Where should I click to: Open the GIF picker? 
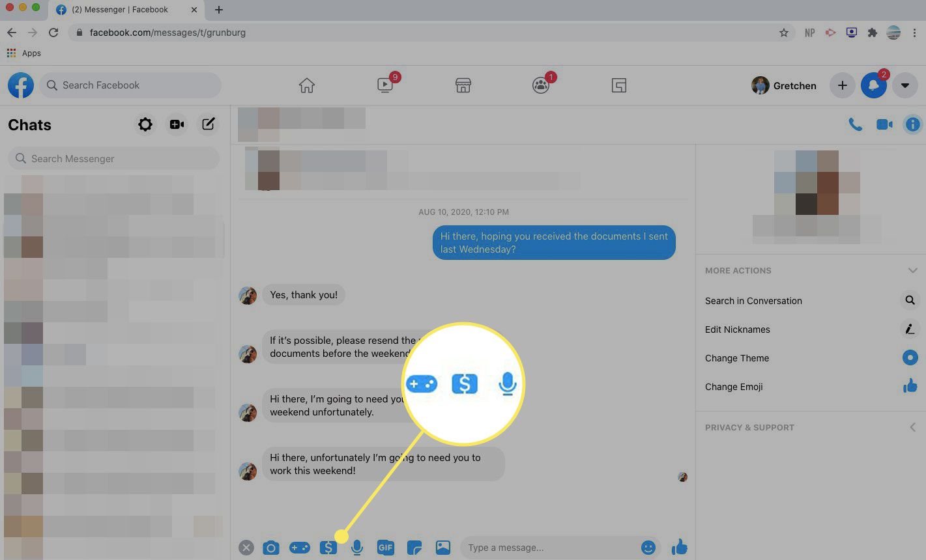pyautogui.click(x=386, y=548)
